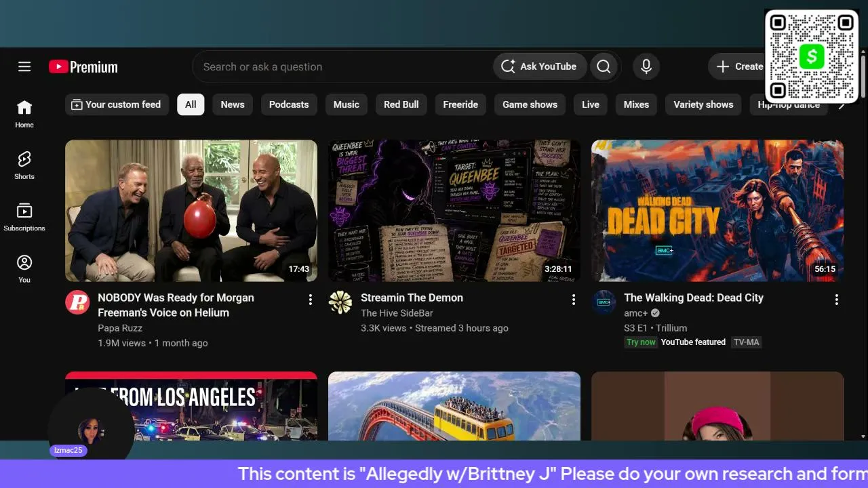Open the yellow roller coaster bus thumbnail
The width and height of the screenshot is (868, 488).
point(454,406)
